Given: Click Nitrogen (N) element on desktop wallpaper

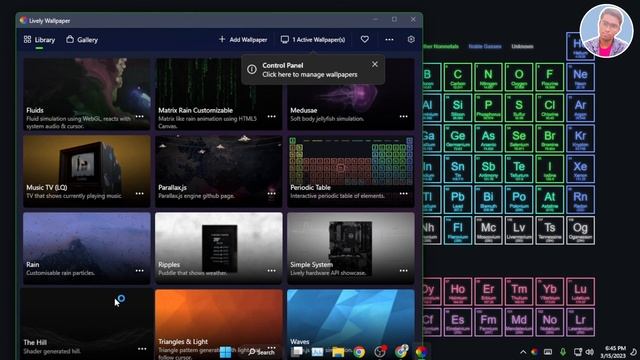Looking at the screenshot, I should tap(488, 77).
